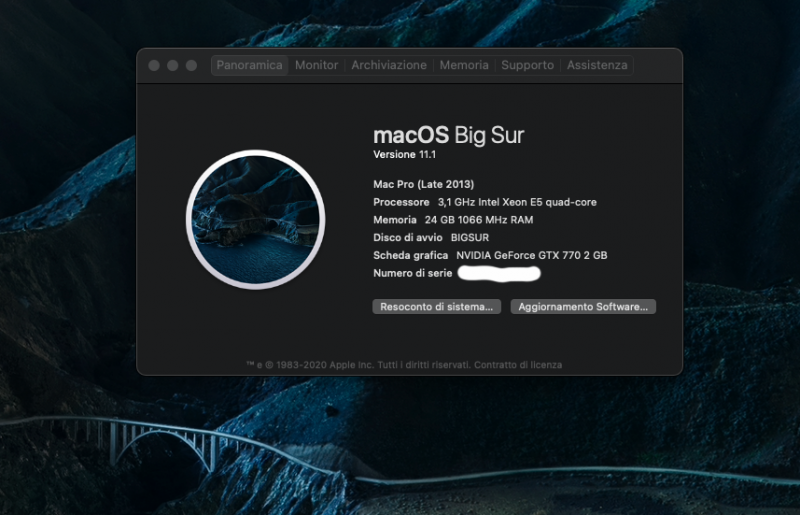Click the 24 GB 1066 MHz RAM value
800x515 pixels.
click(479, 220)
